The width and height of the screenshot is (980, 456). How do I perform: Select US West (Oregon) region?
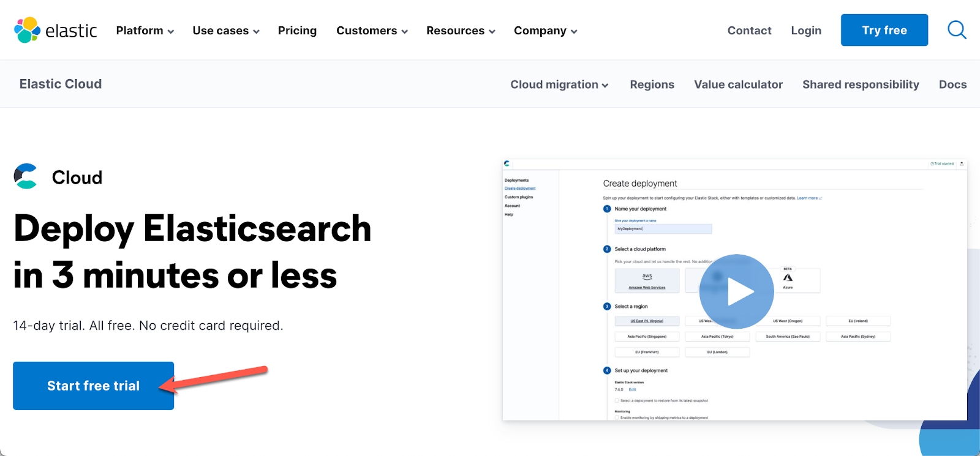[788, 321]
